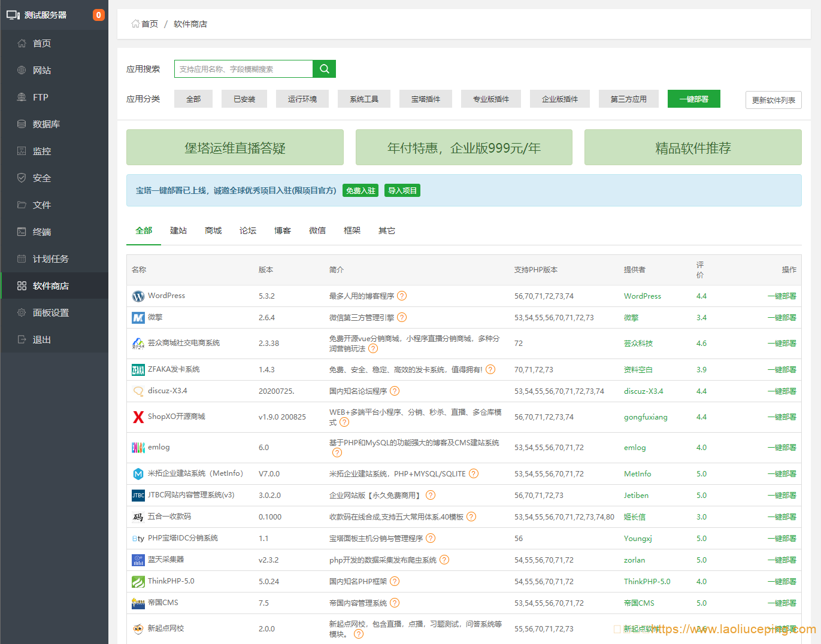
Task: Open 文件 in the sidebar
Action: coord(54,205)
